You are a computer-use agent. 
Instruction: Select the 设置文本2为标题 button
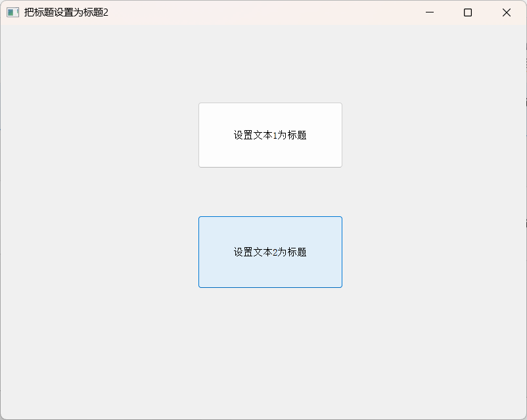click(x=270, y=252)
